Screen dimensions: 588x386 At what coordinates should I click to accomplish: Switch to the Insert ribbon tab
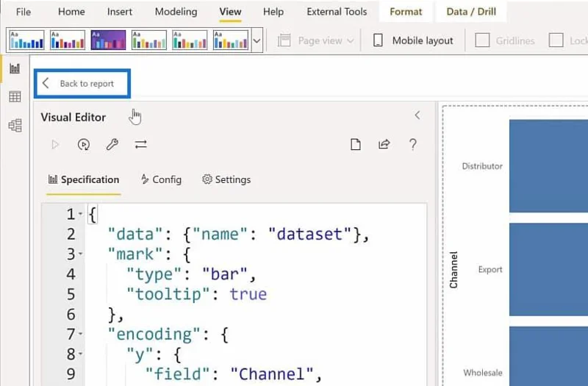[119, 12]
